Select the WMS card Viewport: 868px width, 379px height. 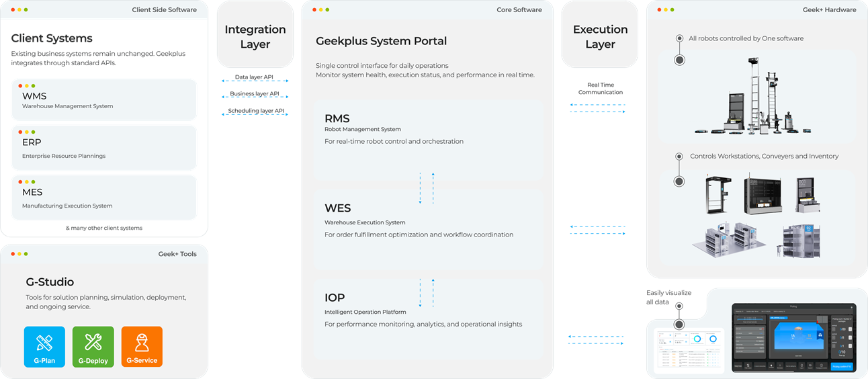104,100
